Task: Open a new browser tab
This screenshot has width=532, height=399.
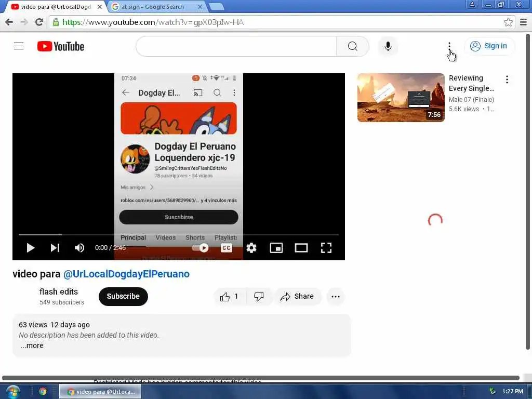Action: (217, 6)
